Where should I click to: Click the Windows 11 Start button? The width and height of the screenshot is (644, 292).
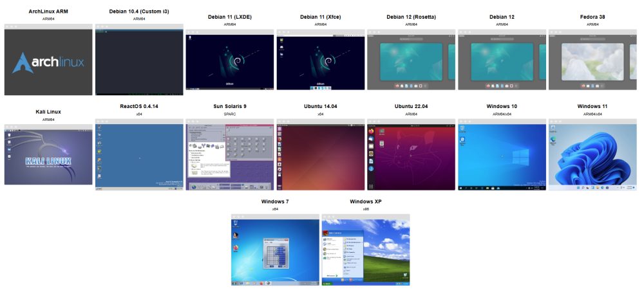click(579, 188)
